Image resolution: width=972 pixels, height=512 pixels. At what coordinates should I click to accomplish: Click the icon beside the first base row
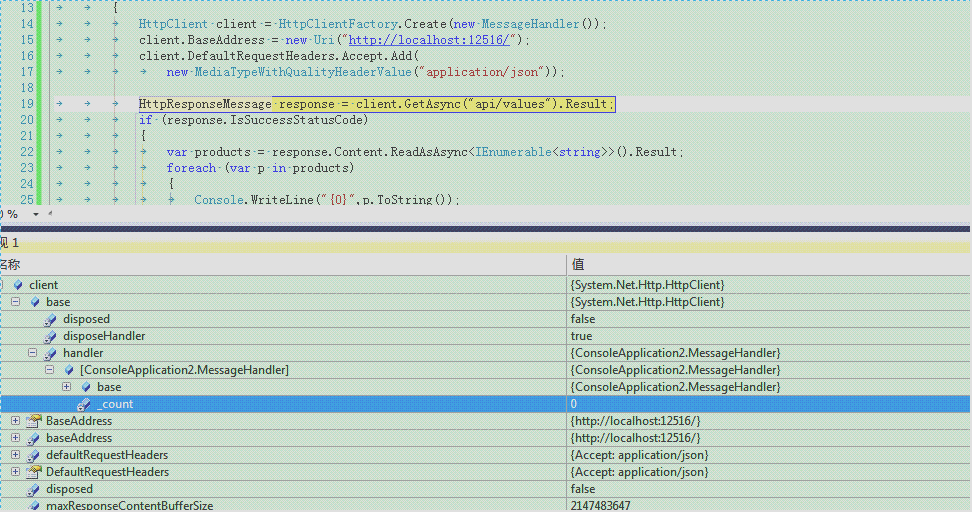[35, 302]
